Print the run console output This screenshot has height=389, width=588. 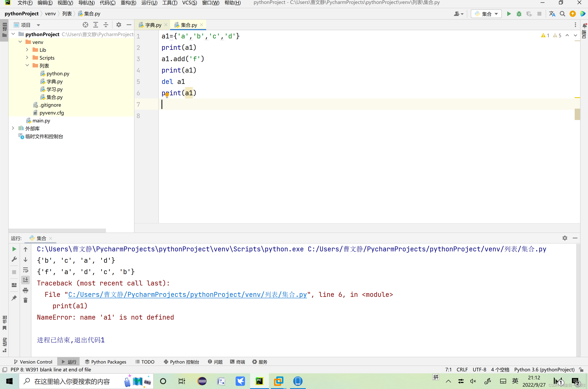(25, 290)
